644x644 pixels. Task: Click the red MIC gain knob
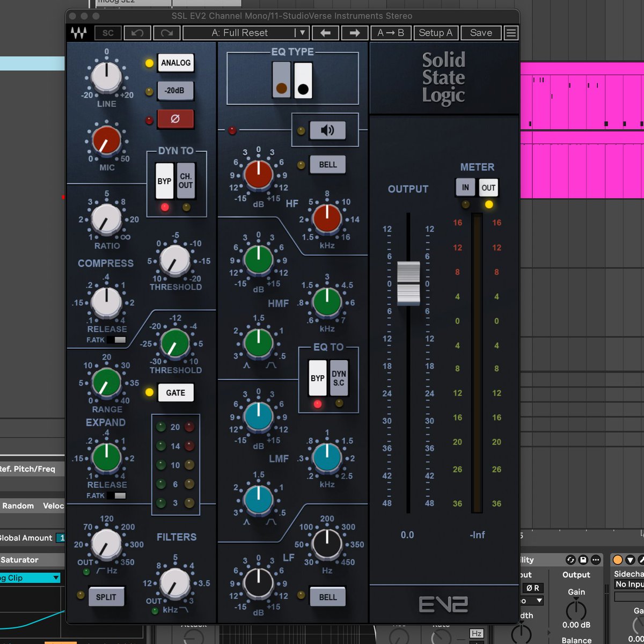click(x=107, y=141)
